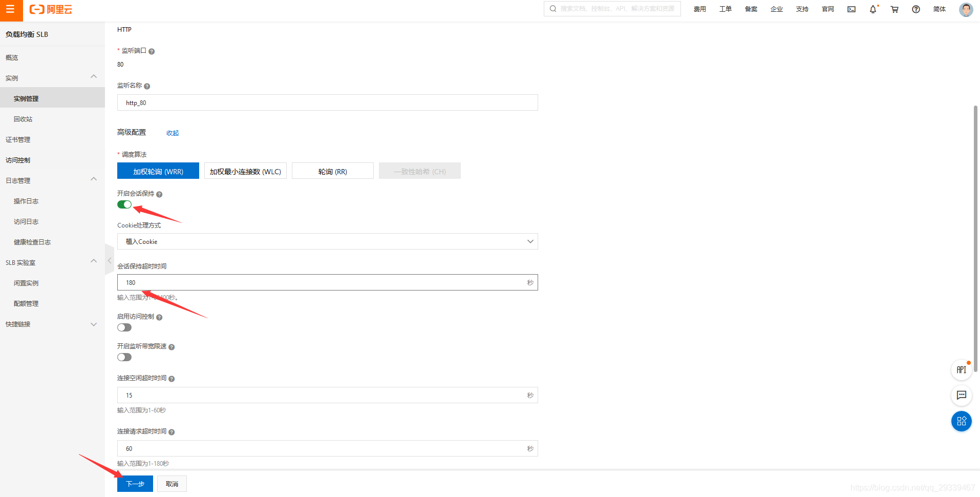This screenshot has width=980, height=497.
Task: Collapse the 实例 sidebar section
Action: click(x=94, y=77)
